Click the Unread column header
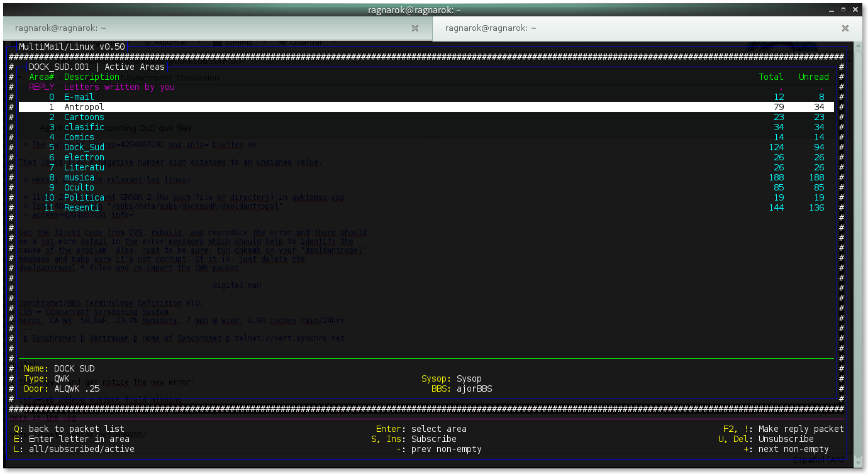 click(x=814, y=77)
